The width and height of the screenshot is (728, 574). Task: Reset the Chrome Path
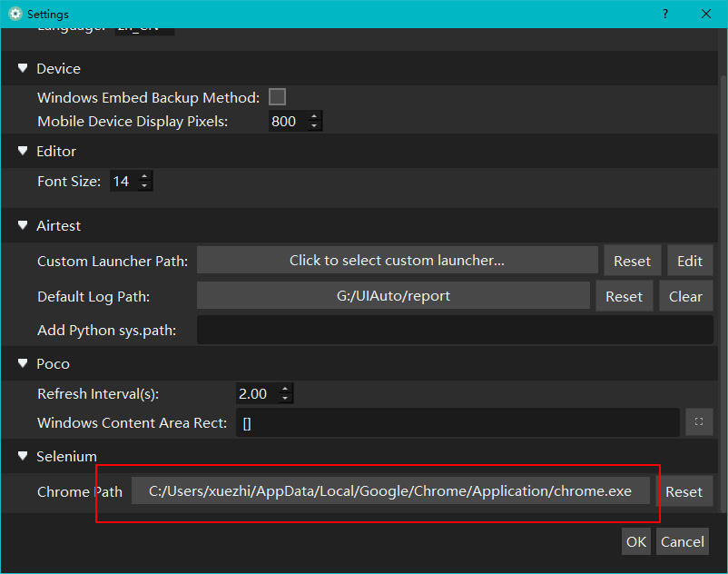click(684, 491)
